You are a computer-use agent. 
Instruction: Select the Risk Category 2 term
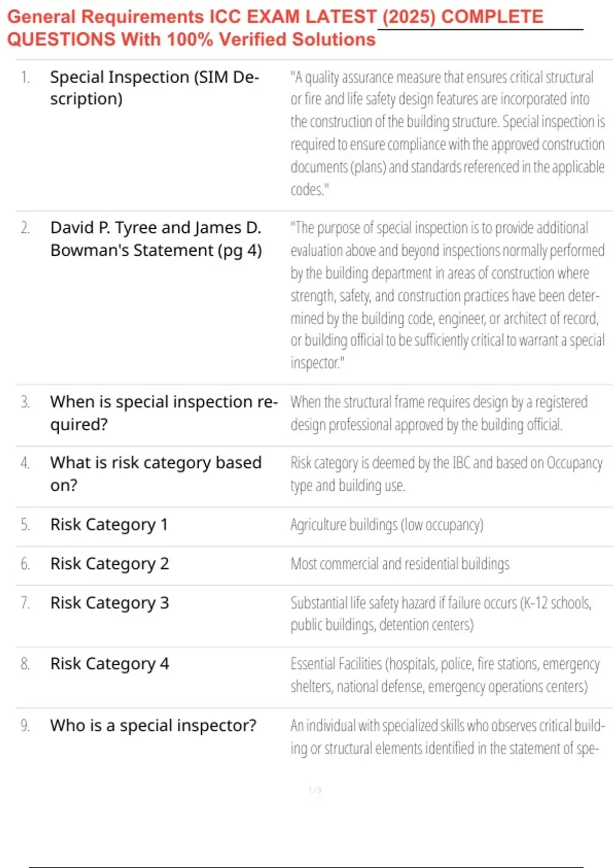[x=109, y=564]
